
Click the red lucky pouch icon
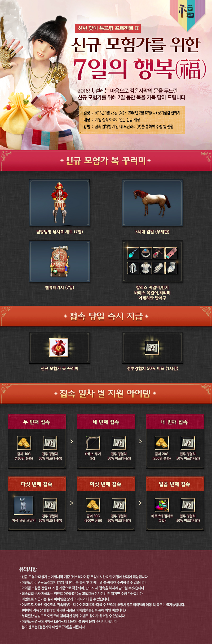click(x=59, y=347)
